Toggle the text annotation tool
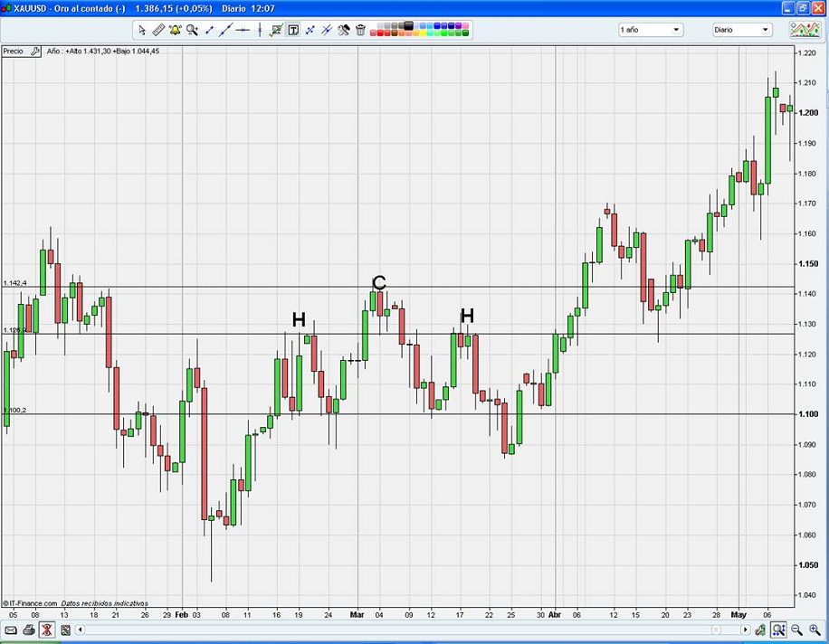Screen dimensions: 829x644 (x=293, y=30)
